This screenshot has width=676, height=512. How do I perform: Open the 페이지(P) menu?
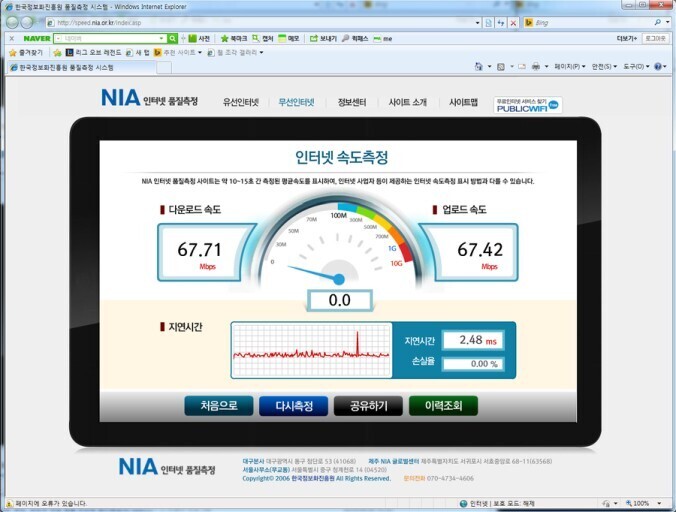point(570,66)
